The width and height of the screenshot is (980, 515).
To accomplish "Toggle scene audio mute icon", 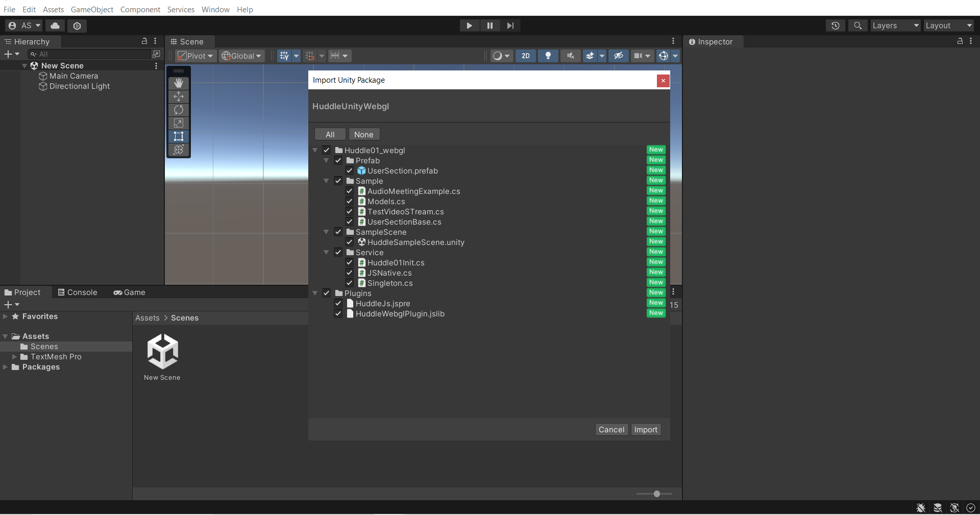I will click(x=571, y=56).
